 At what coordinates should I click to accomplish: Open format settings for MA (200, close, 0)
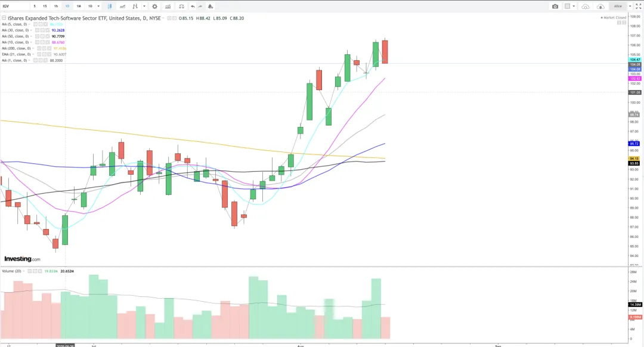(x=44, y=48)
